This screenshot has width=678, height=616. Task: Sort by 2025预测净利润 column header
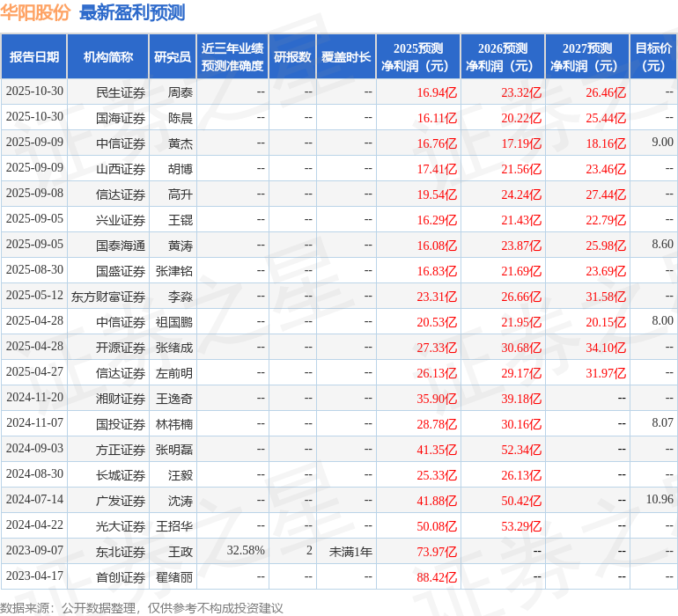point(418,57)
